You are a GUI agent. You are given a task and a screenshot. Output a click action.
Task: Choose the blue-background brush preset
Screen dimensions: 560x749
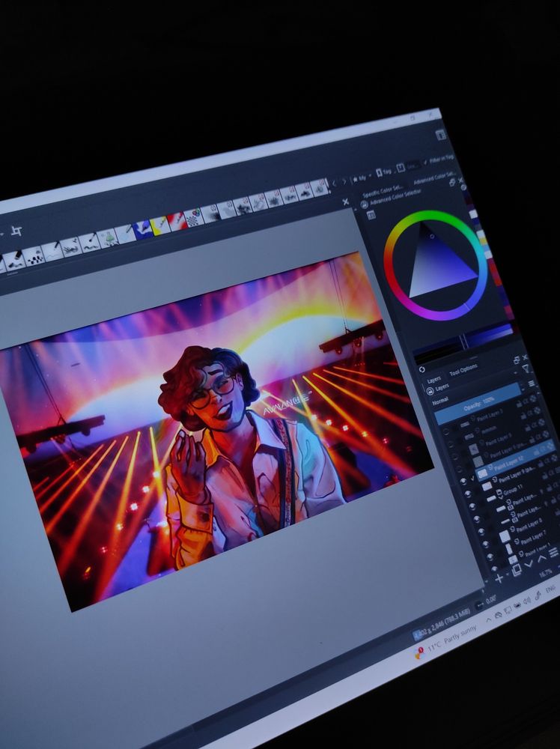[x=141, y=228]
